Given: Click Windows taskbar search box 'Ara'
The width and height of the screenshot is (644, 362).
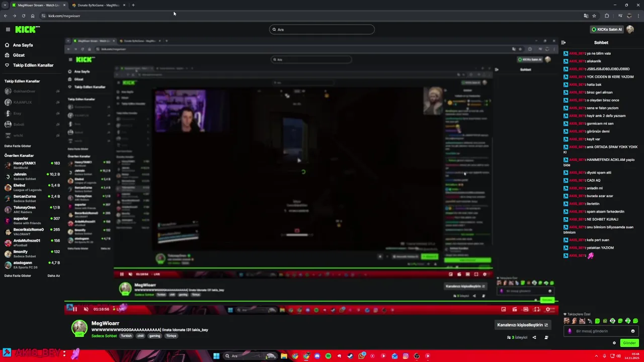Looking at the screenshot, I should coord(251,356).
